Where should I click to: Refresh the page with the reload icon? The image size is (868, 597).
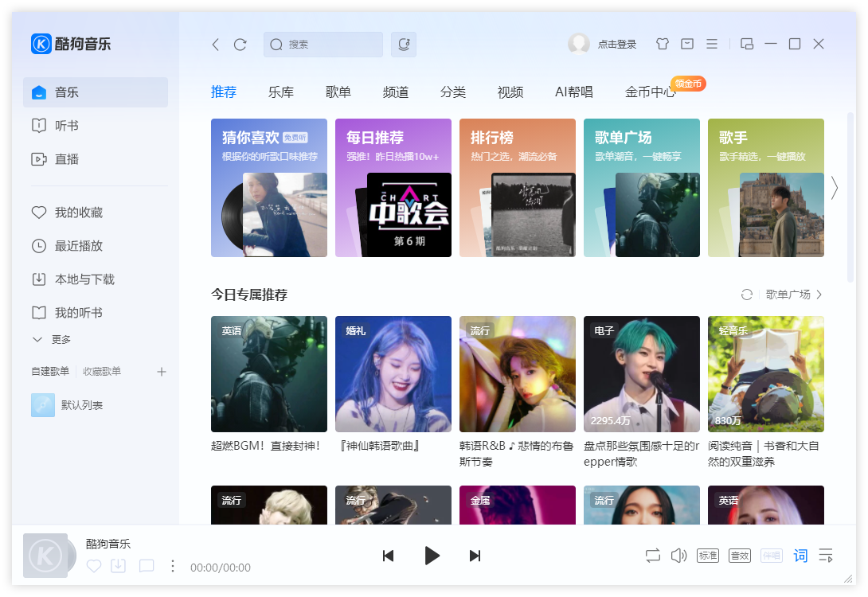240,45
